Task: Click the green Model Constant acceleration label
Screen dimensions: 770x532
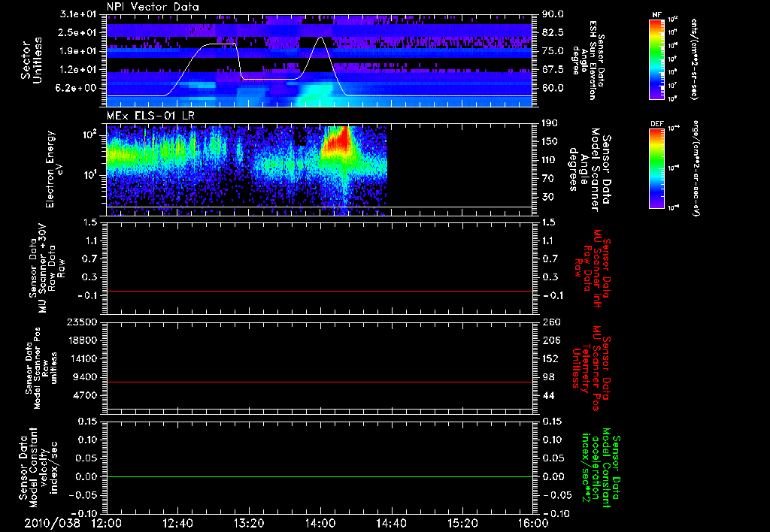Action: (600, 467)
